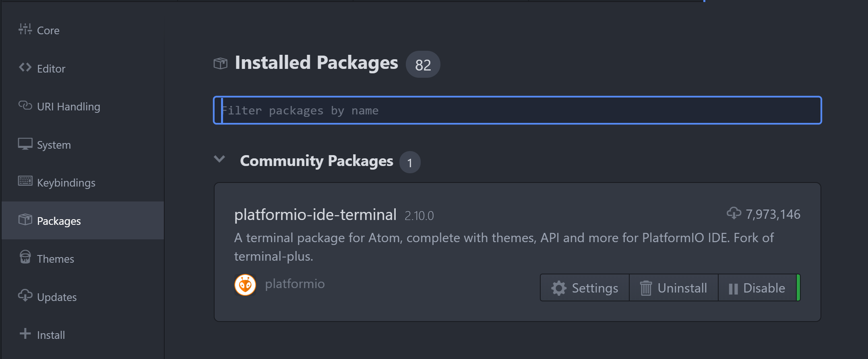Open the Packages settings tab
The width and height of the screenshot is (868, 359).
tap(59, 221)
